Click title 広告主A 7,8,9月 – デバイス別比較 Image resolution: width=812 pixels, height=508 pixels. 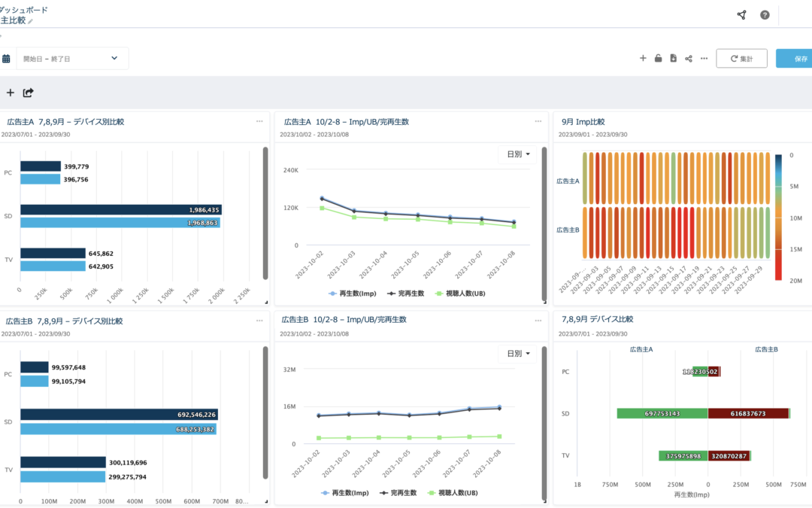pos(65,122)
